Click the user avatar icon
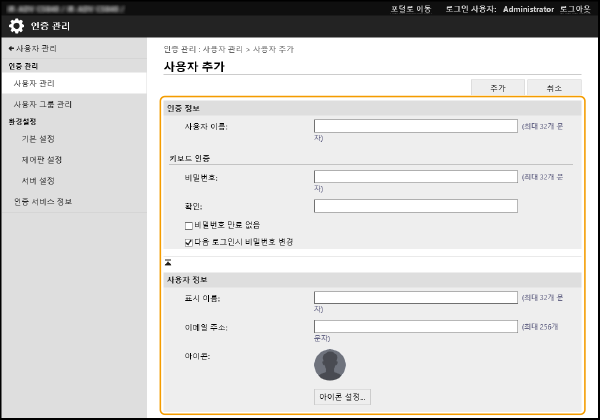 (x=329, y=363)
